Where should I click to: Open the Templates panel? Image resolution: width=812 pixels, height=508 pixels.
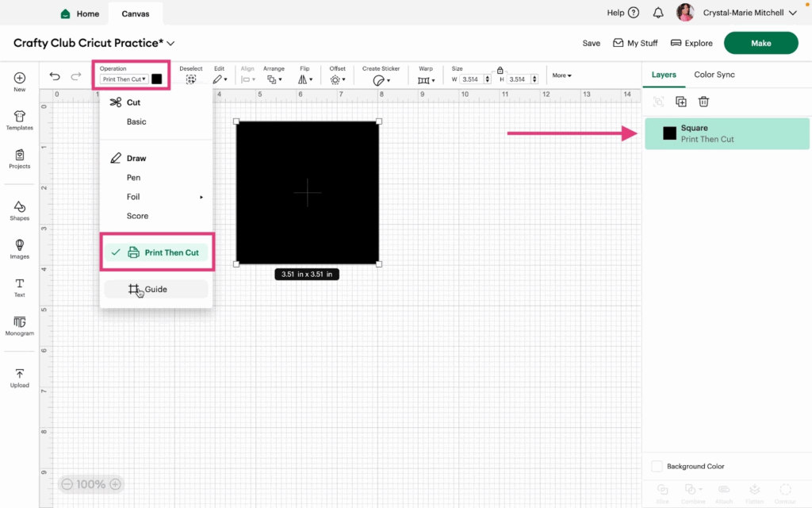click(x=19, y=121)
